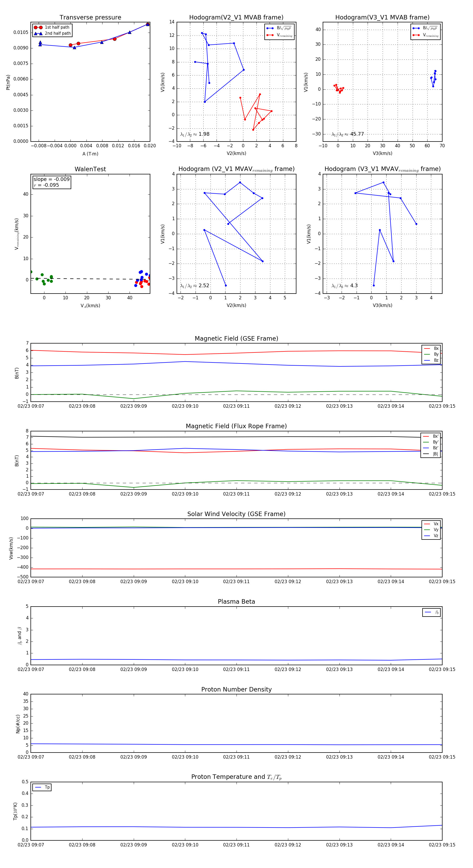Click '1st half path' legend entry
The width and height of the screenshot is (473, 868).
click(52, 27)
